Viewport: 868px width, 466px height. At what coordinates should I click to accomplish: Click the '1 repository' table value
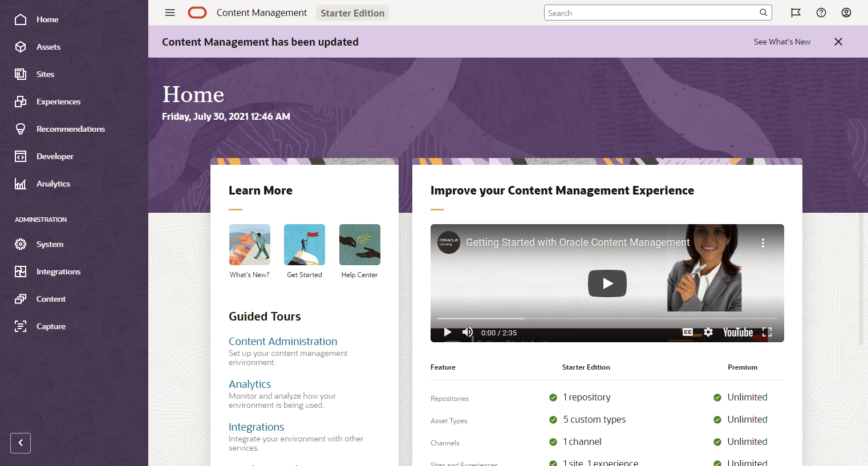587,397
